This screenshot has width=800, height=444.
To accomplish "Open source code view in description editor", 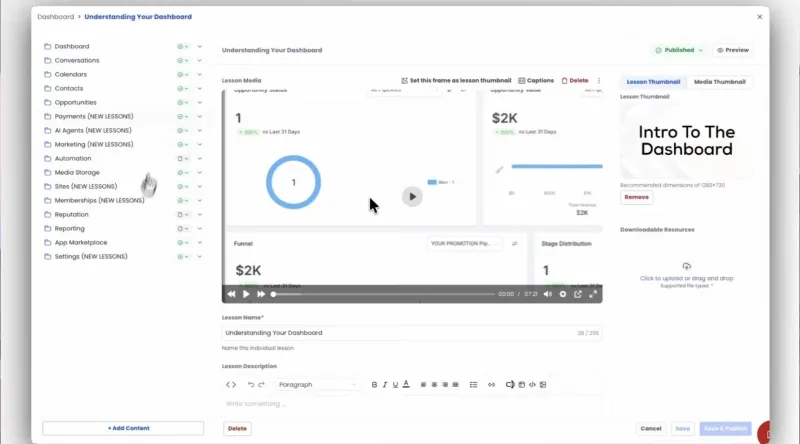I will [x=231, y=385].
